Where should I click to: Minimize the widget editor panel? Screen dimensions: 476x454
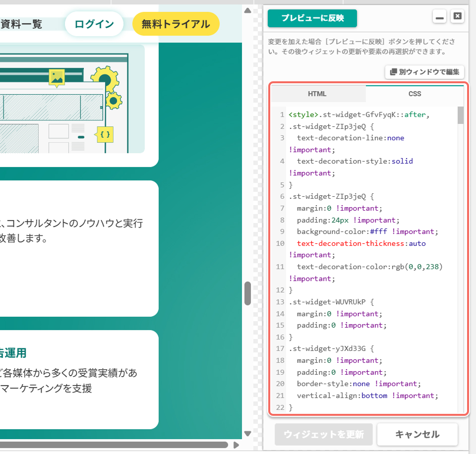[x=439, y=16]
